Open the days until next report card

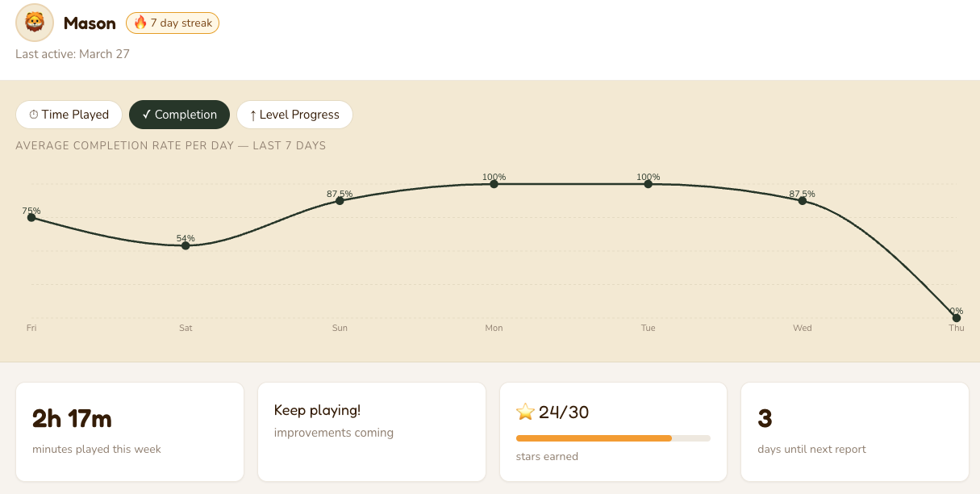pos(854,432)
